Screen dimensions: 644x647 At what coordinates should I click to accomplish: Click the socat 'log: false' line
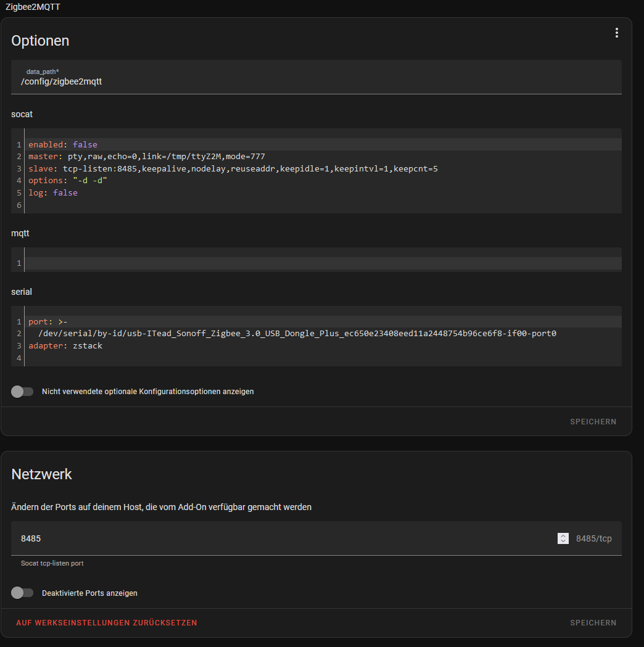pyautogui.click(x=324, y=192)
